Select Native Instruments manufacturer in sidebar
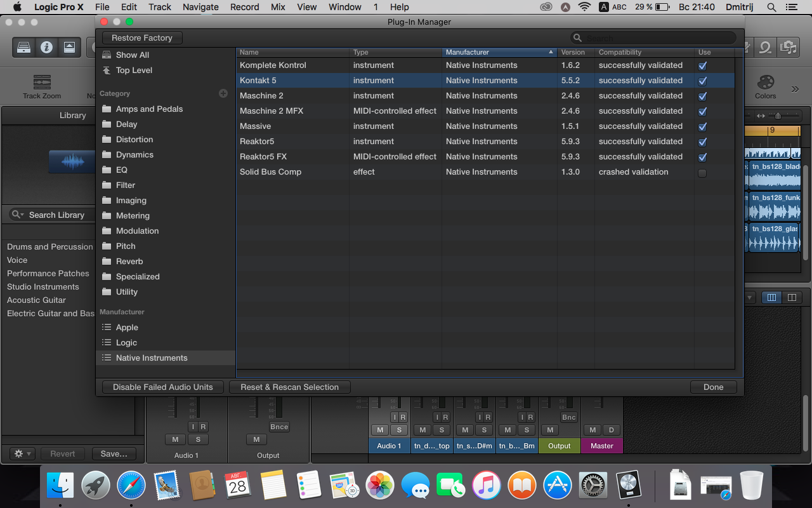 (x=166, y=358)
